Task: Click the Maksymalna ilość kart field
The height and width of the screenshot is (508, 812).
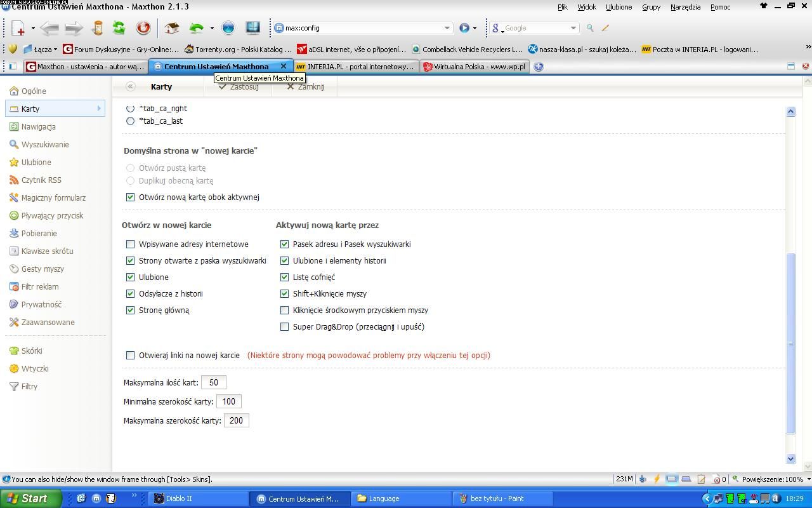Action: [214, 382]
